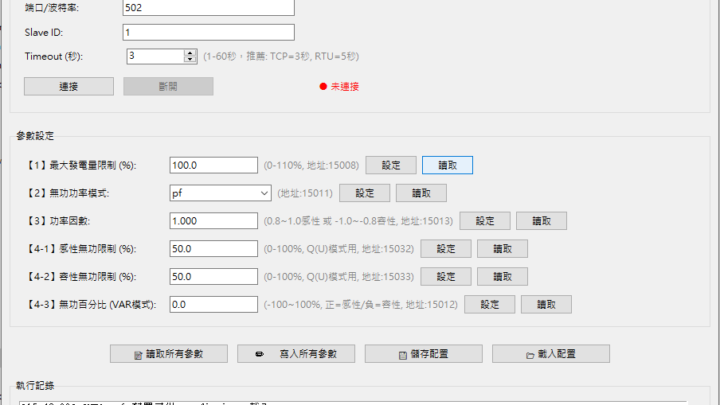
Task: Open the 無功功率模式 dropdown showing pf
Action: pyautogui.click(x=220, y=193)
